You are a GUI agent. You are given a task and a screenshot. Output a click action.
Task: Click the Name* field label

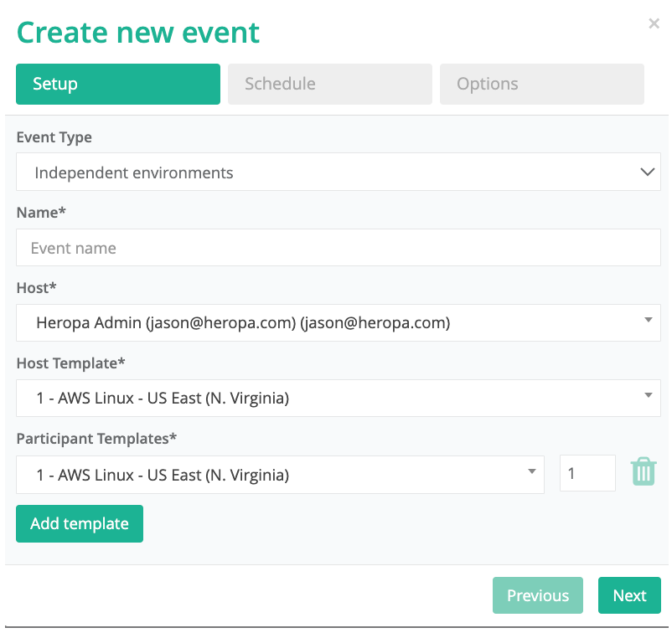[41, 213]
